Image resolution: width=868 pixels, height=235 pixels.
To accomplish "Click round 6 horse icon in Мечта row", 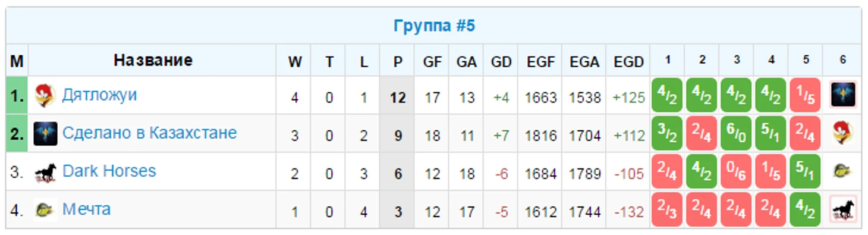I will click(x=844, y=209).
